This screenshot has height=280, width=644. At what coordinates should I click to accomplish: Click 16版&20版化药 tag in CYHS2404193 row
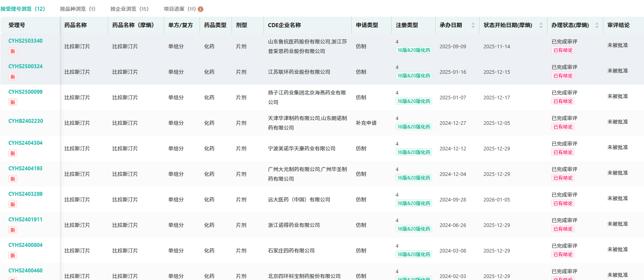click(414, 178)
